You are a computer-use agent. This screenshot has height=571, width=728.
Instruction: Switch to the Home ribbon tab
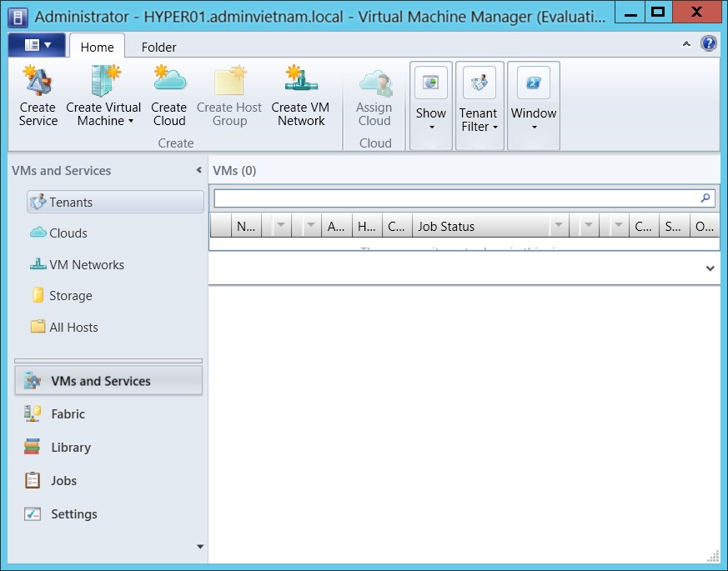pos(97,47)
